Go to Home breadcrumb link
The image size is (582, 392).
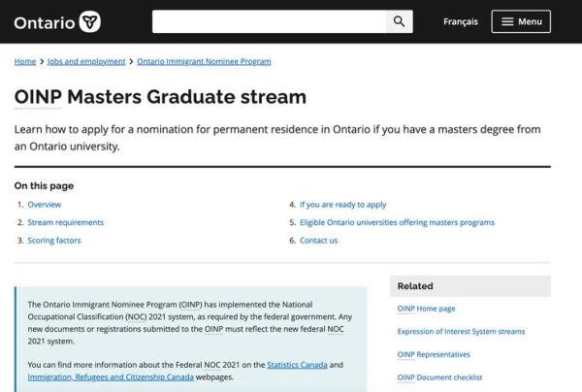click(x=25, y=61)
